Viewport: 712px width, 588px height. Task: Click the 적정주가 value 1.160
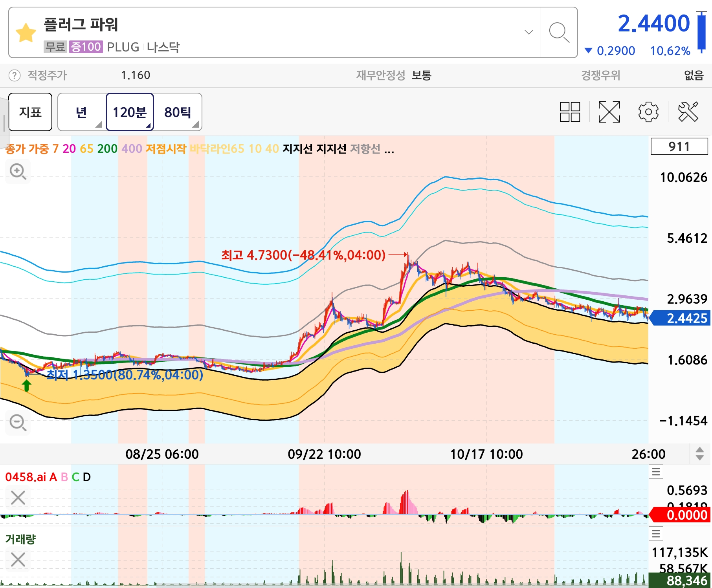coord(136,75)
